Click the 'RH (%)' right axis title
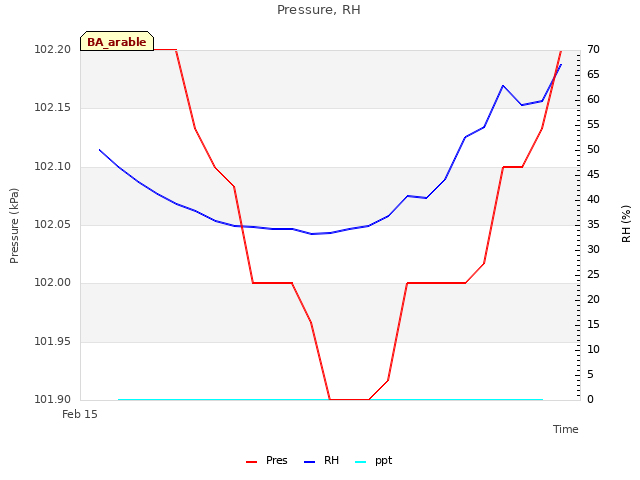 pyautogui.click(x=626, y=224)
